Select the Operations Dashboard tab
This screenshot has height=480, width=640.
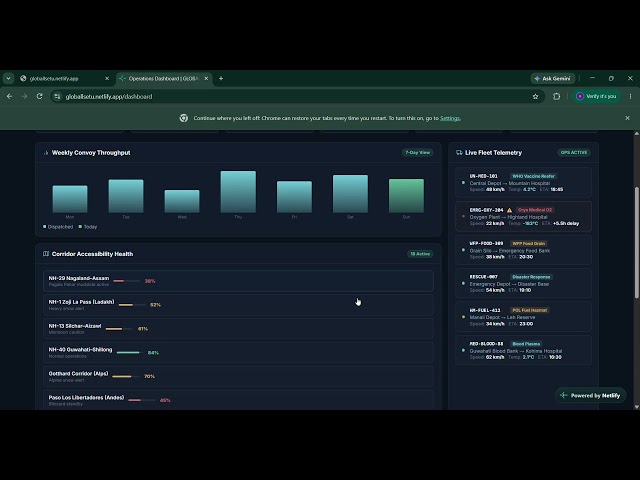[x=164, y=78]
